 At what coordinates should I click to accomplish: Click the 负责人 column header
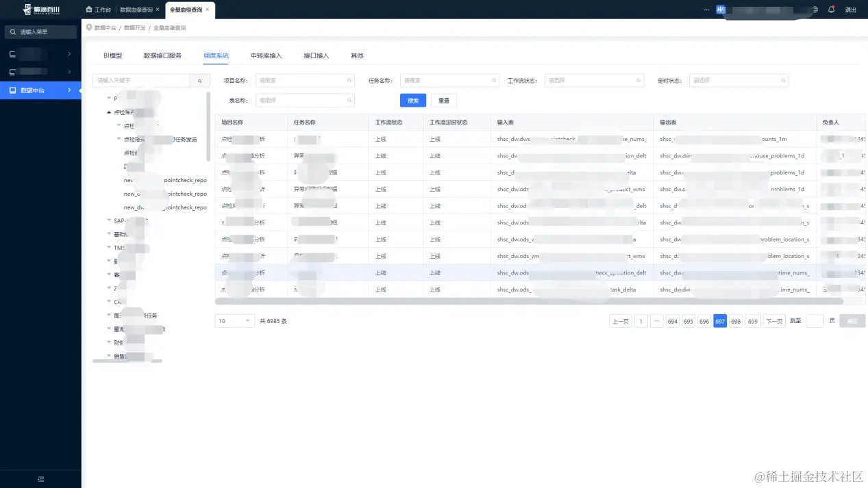[x=830, y=123]
